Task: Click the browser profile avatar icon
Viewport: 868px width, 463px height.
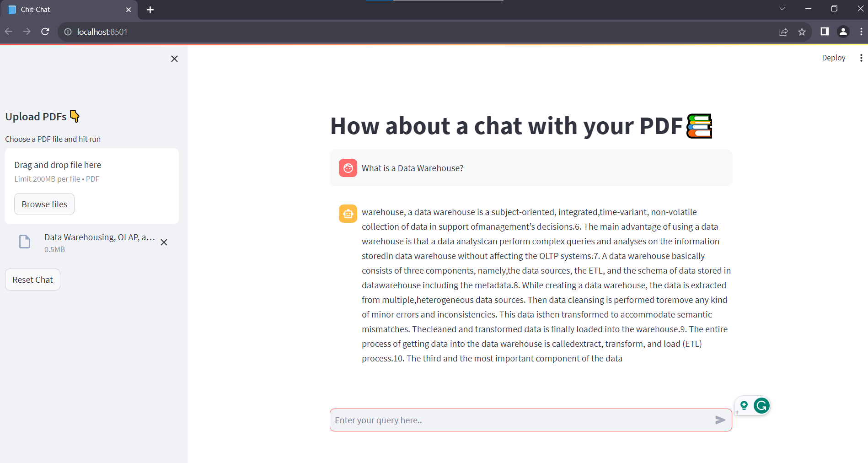Action: pyautogui.click(x=843, y=32)
